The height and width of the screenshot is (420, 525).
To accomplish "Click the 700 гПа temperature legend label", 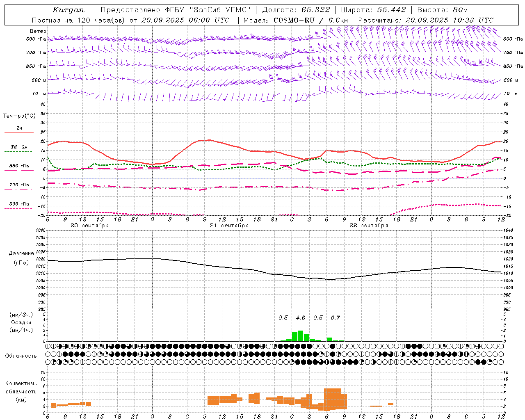I will point(19,185).
